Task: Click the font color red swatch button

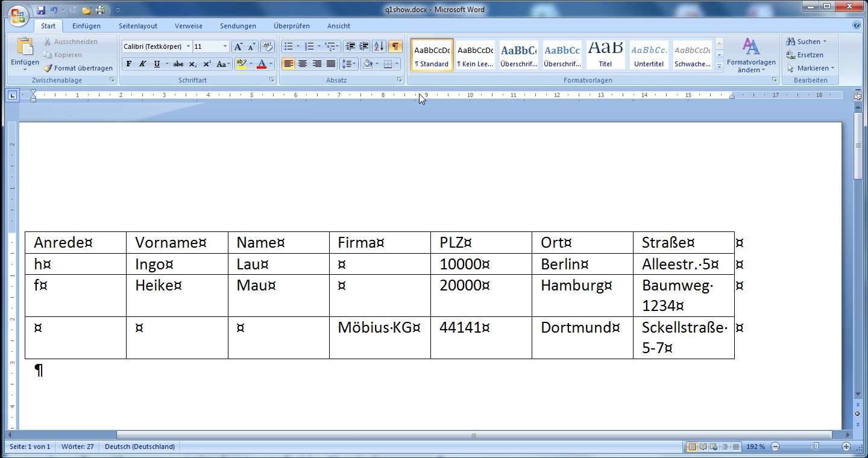Action: click(x=262, y=64)
